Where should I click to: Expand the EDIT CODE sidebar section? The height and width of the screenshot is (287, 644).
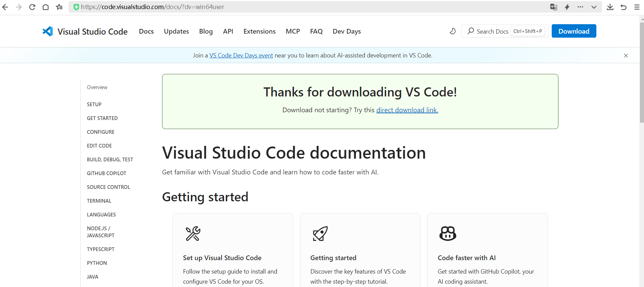click(99, 146)
